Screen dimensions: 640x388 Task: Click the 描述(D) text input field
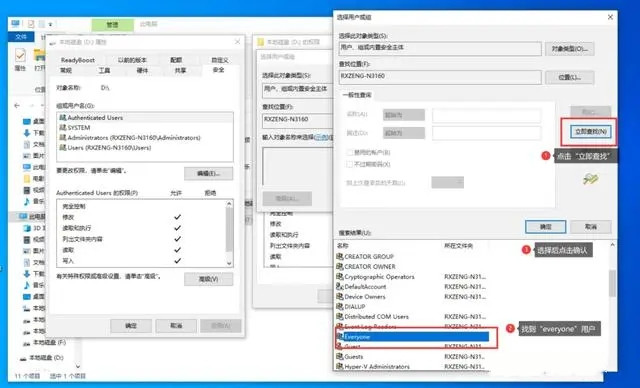[487, 133]
